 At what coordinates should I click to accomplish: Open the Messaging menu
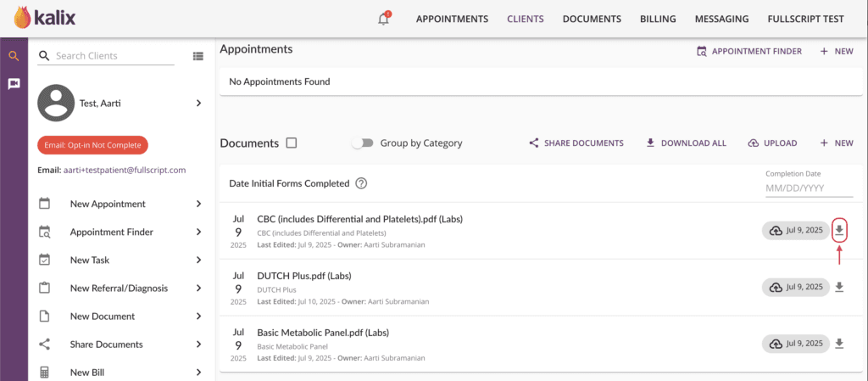(721, 19)
